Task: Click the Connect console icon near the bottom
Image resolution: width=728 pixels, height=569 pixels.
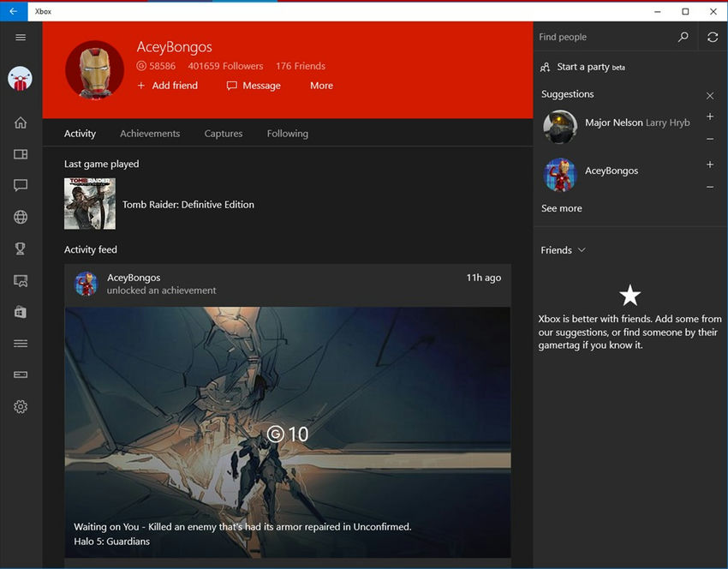Action: 21,374
